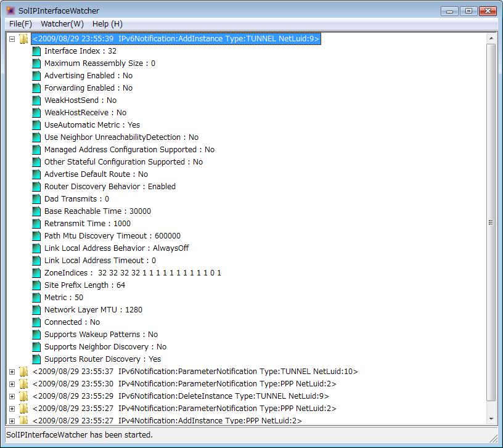Open the File(F) menu

coord(20,24)
